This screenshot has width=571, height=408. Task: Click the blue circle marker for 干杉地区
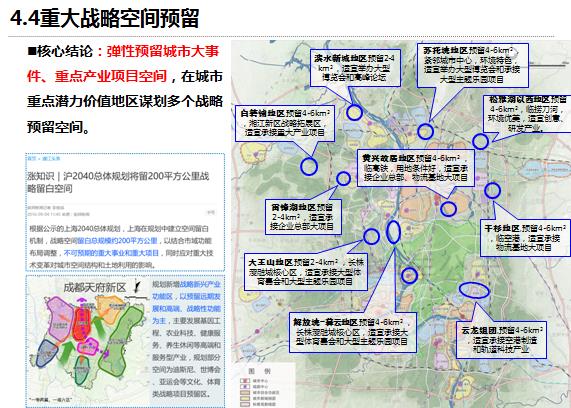click(x=492, y=191)
